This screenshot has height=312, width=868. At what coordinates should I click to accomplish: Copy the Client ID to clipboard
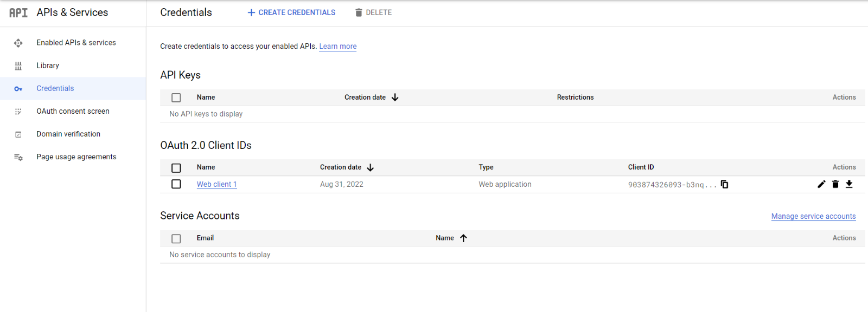point(724,184)
